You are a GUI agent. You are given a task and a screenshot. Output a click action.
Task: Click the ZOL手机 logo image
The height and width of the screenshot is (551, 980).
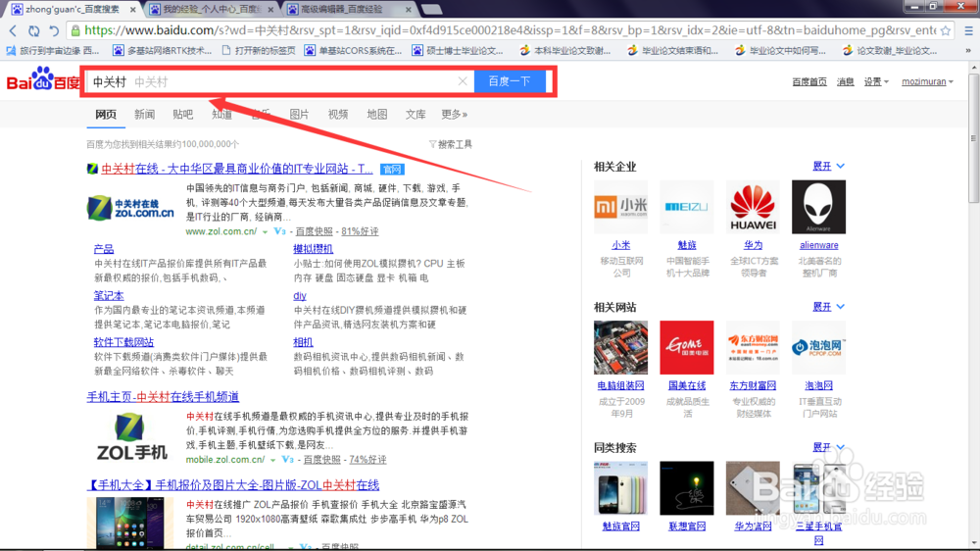[x=132, y=436]
